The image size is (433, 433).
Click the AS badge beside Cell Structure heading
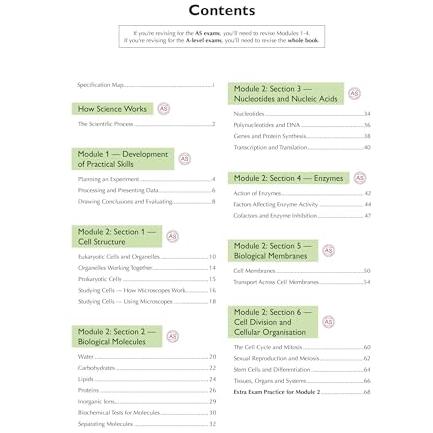[172, 236]
